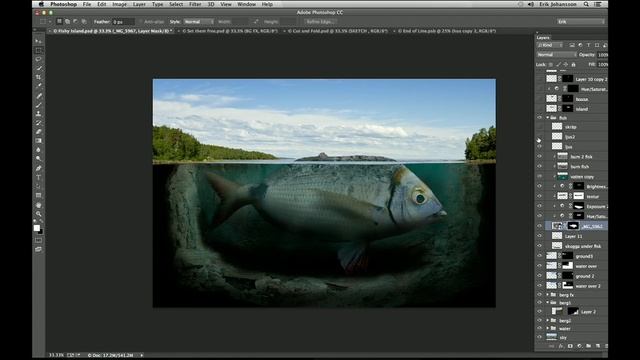Hide the sky layer

pos(540,337)
